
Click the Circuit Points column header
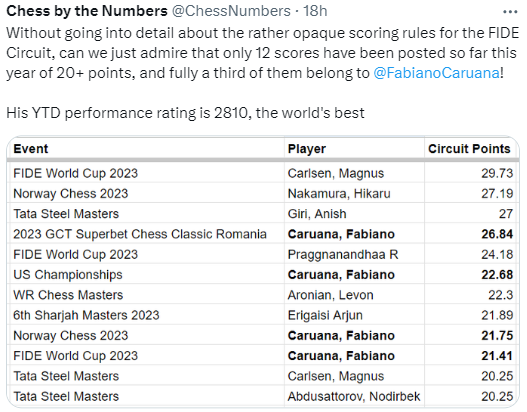pos(471,149)
